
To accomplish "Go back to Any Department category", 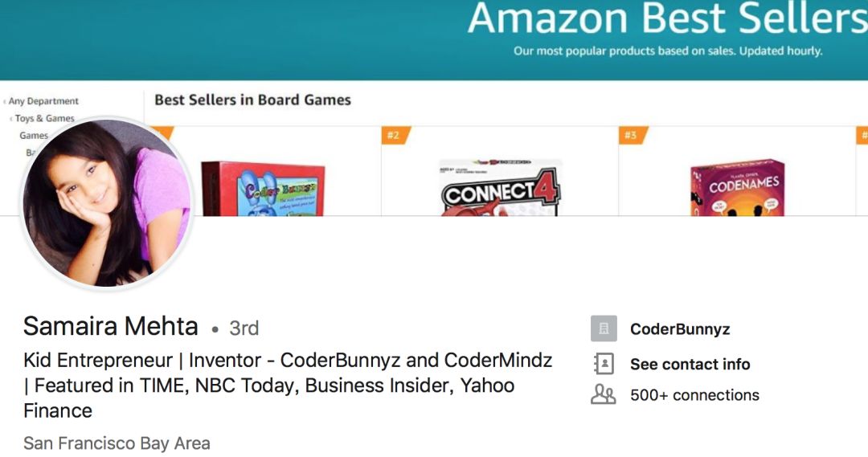I will click(x=43, y=101).
